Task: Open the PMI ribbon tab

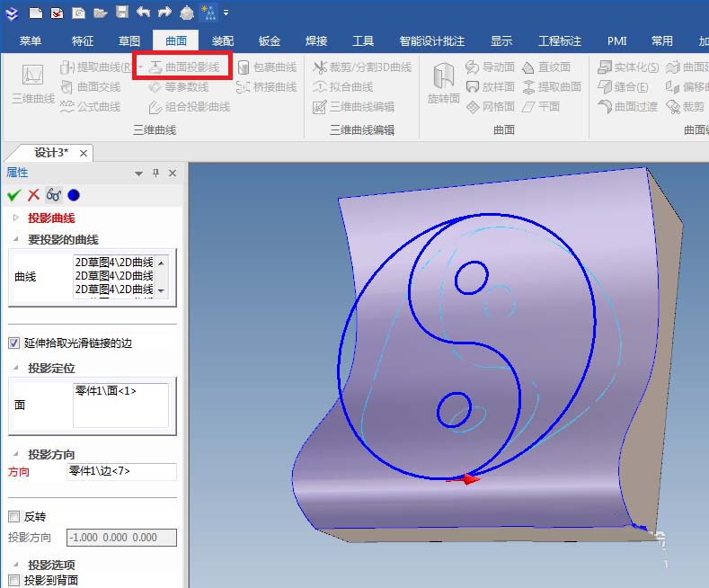Action: (x=616, y=41)
